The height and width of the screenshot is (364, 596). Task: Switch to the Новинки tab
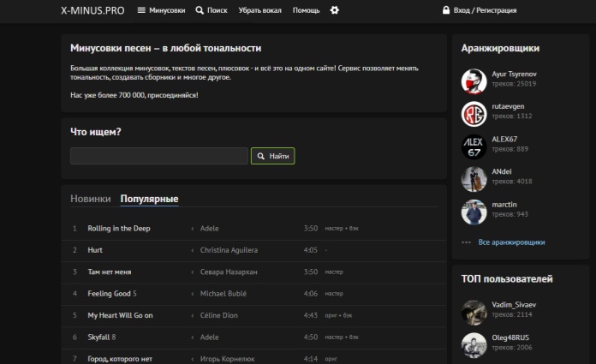(90, 199)
